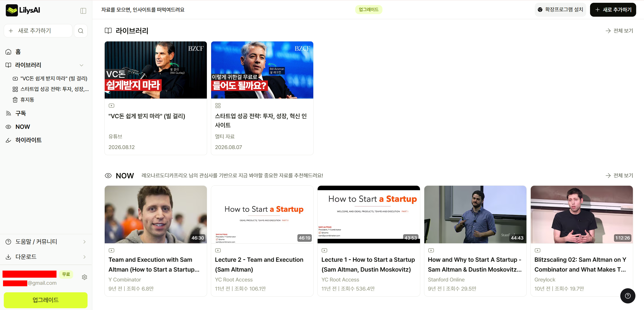Open Blitzscaling 02 video thumbnail (1:12:26)
The width and height of the screenshot is (644, 310).
point(582,214)
